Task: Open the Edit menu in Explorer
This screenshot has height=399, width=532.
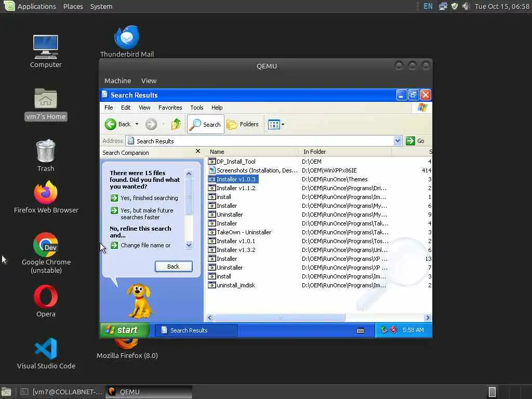Action: [126, 108]
